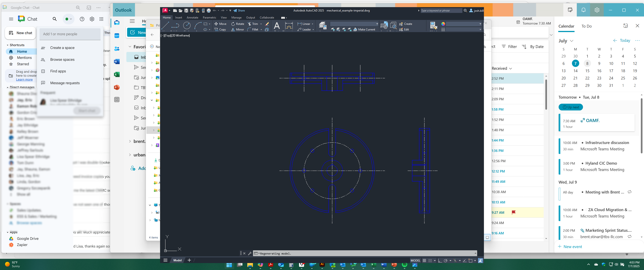This screenshot has height=270, width=644.
Task: Open the Annotate ribbon tab
Action: coord(192,18)
